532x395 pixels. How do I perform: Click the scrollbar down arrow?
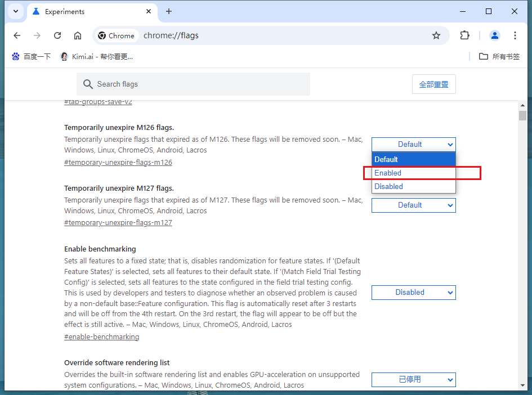(x=522, y=385)
